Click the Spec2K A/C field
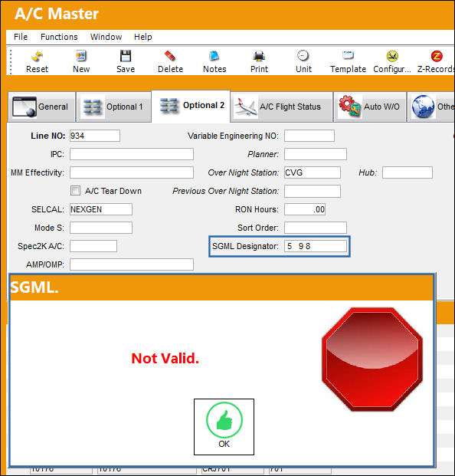 tap(93, 246)
